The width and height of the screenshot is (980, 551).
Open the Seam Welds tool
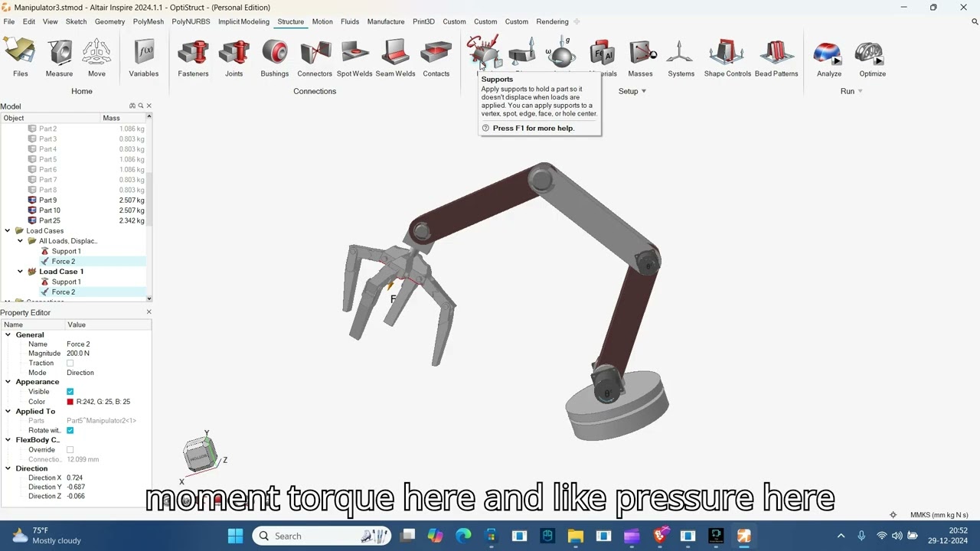coord(395,57)
